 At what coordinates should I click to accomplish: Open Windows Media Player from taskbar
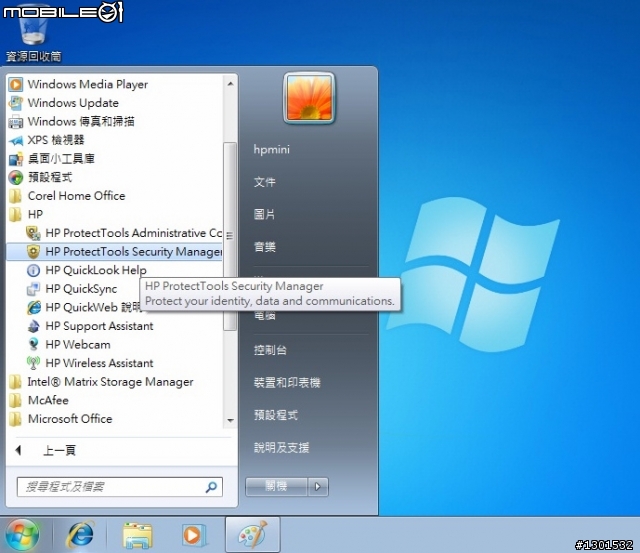coord(193,535)
